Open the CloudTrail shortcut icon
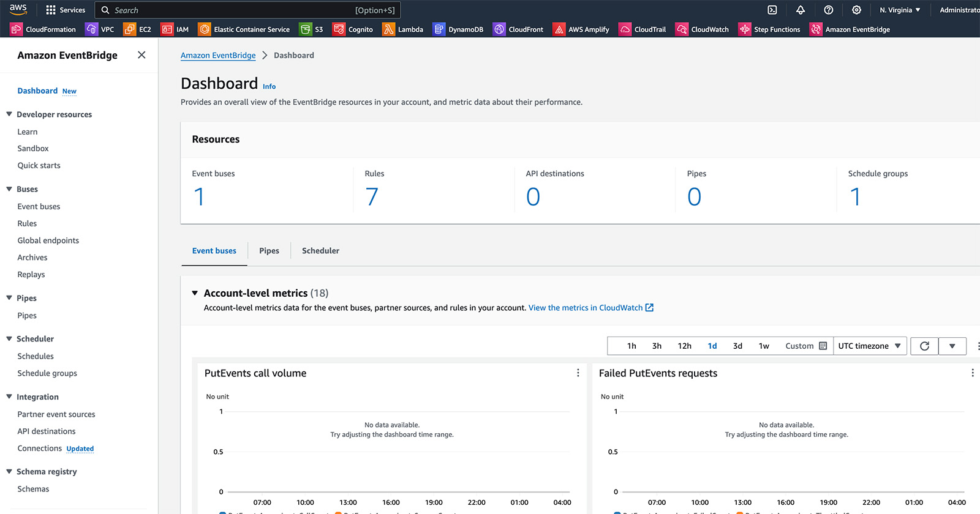 pos(625,29)
